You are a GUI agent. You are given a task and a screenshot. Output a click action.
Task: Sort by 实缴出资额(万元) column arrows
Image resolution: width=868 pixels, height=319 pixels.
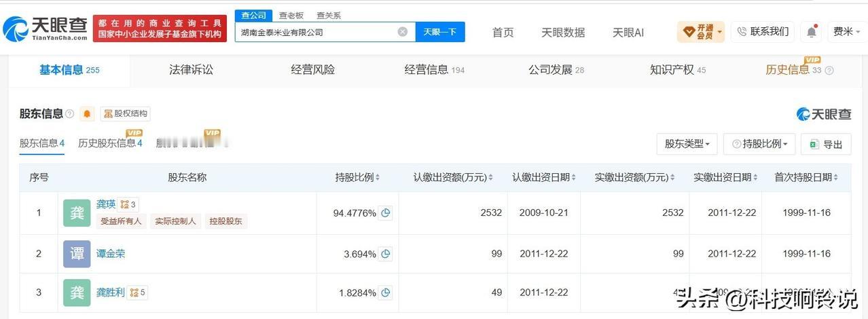click(x=672, y=178)
